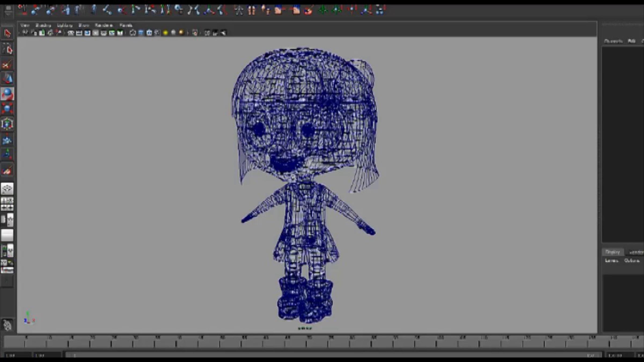Select the Scale tool in the toolbox
This screenshot has height=362, width=644.
pyautogui.click(x=7, y=108)
